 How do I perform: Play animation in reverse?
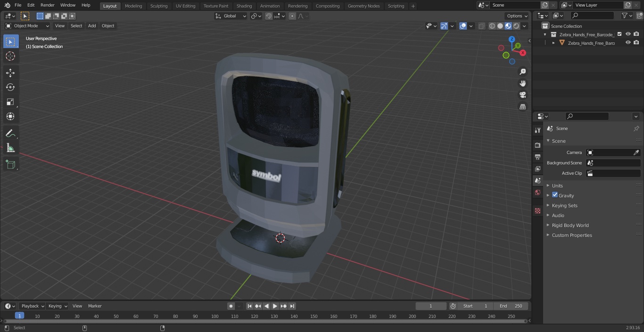click(266, 306)
